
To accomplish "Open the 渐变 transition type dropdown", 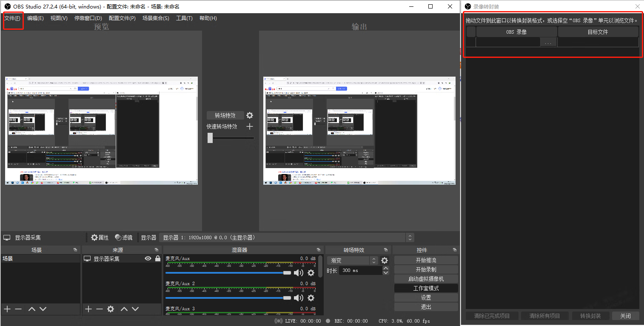I will click(x=352, y=260).
